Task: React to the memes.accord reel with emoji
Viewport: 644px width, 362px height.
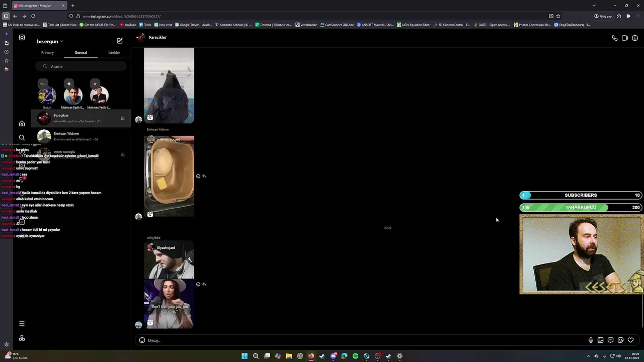Action: [198, 176]
